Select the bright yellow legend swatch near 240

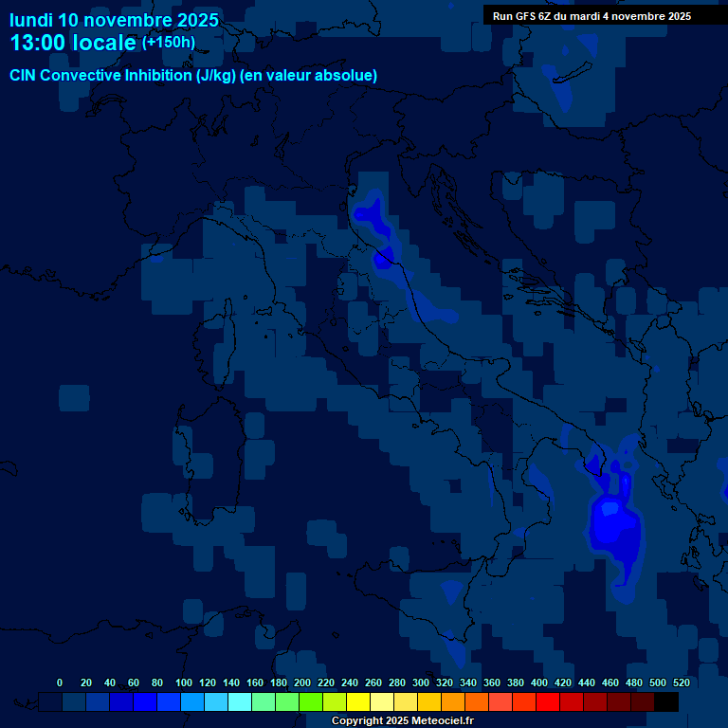[x=358, y=701]
